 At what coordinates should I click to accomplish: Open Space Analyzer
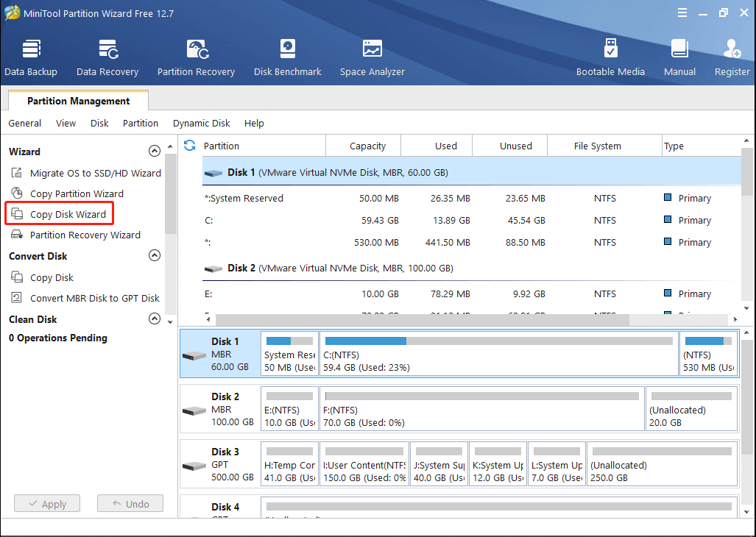click(x=372, y=58)
